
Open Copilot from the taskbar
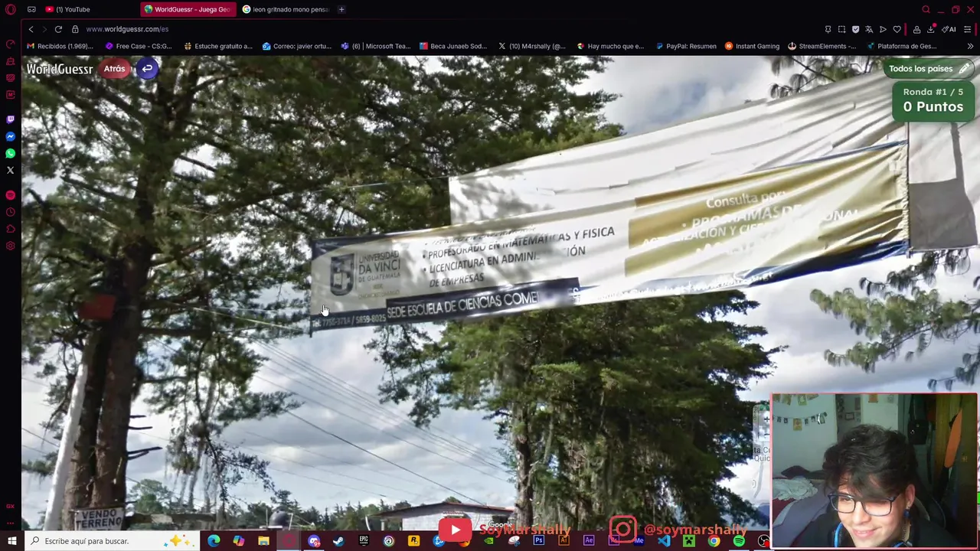point(239,541)
